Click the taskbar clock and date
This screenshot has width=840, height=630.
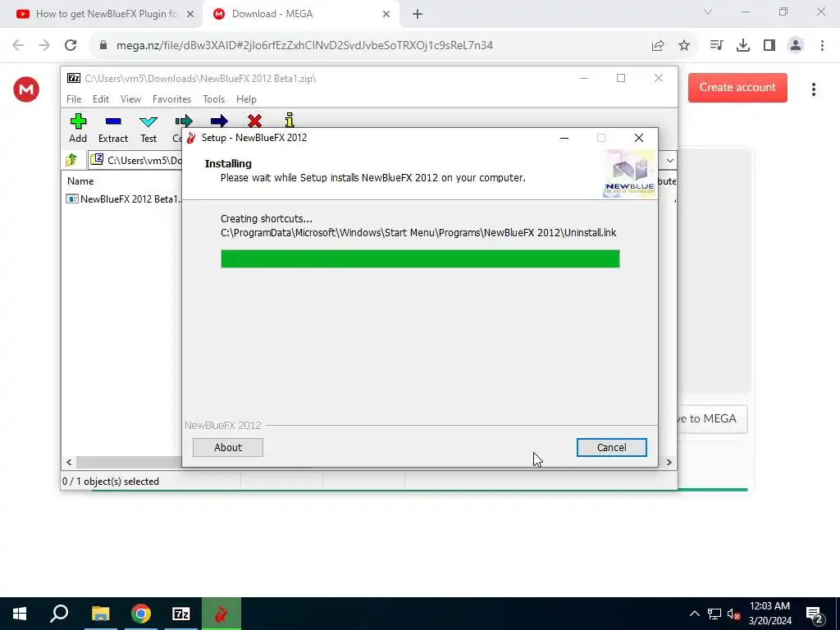tap(769, 614)
